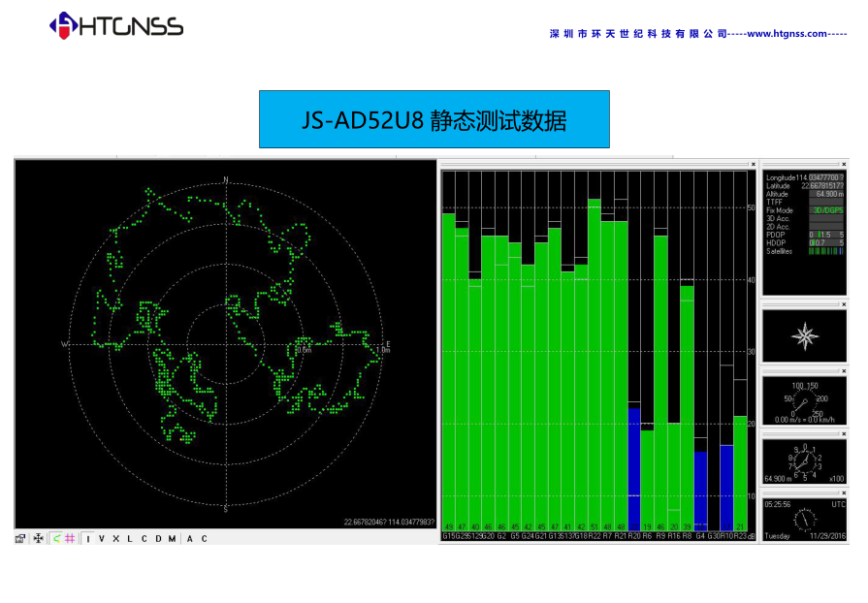Toggle the green satellite trail icon

click(55, 538)
